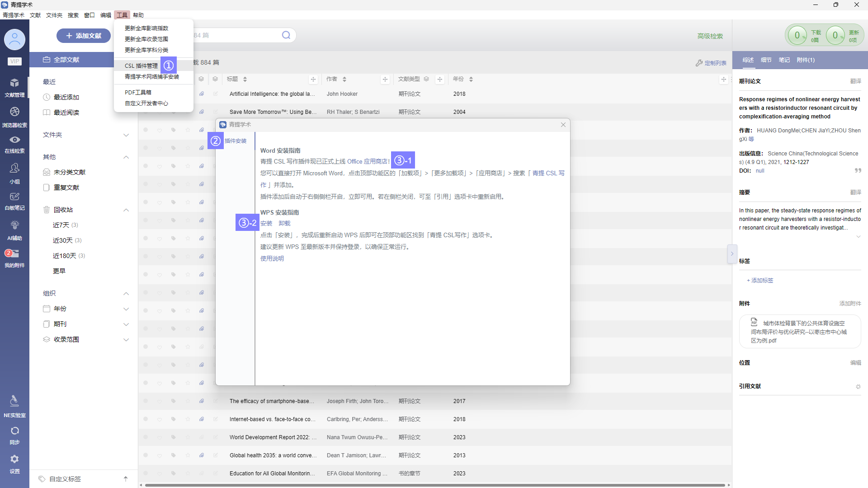
Task: Expand the 年份 group chevron
Action: click(126, 309)
